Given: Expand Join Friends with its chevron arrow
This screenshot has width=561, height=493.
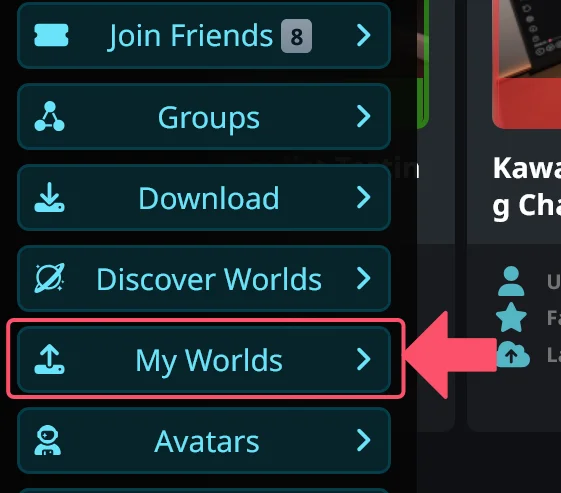Looking at the screenshot, I should (364, 35).
